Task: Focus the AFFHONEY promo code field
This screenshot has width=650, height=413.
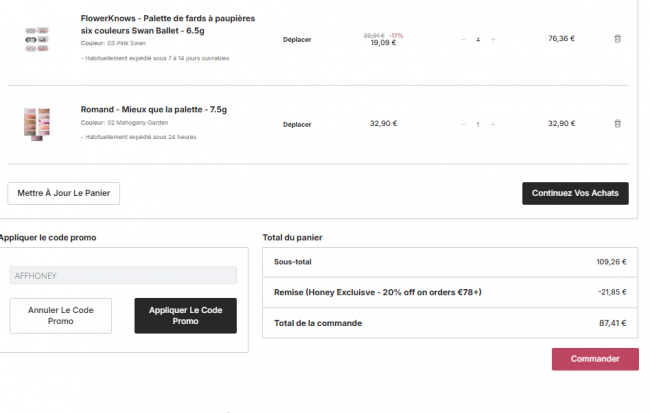Action: [123, 275]
